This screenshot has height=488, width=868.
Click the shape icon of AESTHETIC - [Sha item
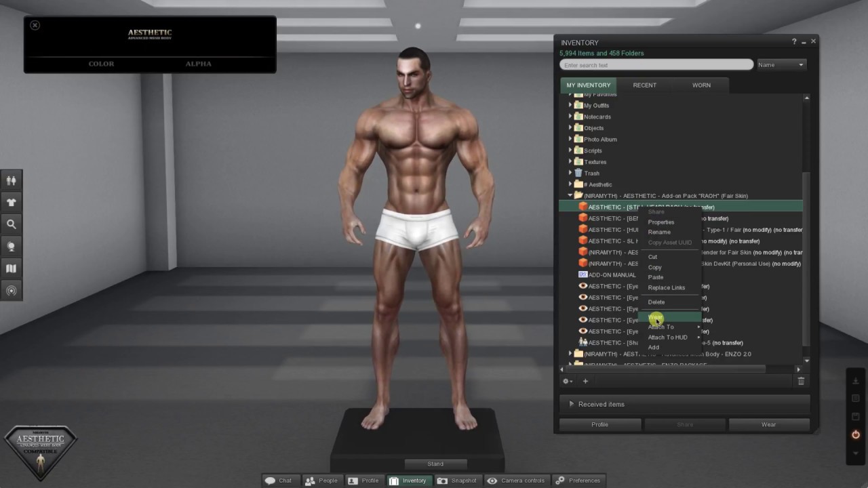tap(583, 342)
